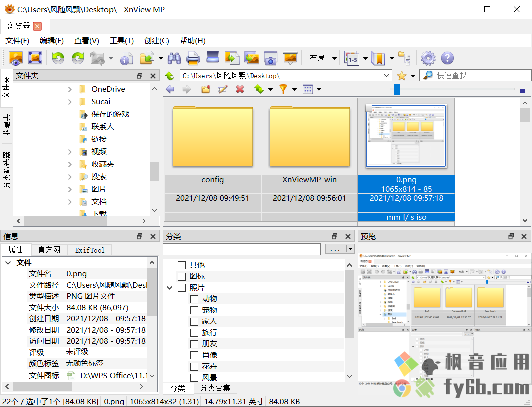Image resolution: width=532 pixels, height=407 pixels.
Task: Switch to fullscreen view icon
Action: 35,58
